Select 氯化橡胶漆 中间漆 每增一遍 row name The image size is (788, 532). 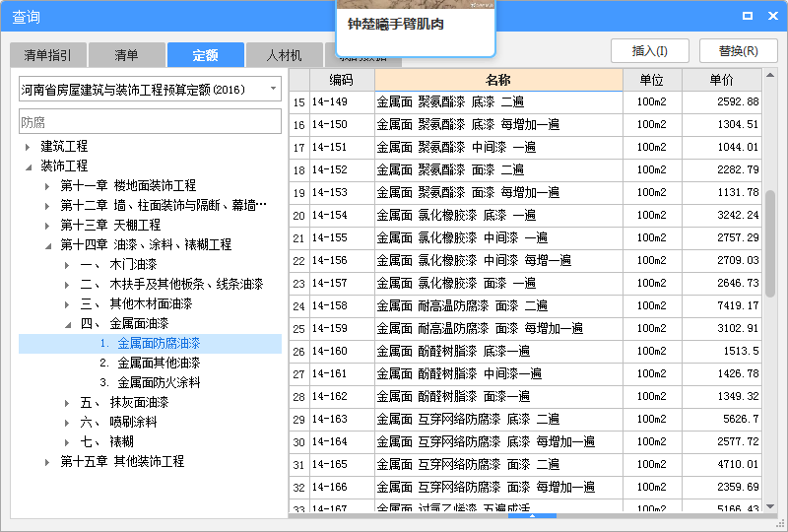pyautogui.click(x=474, y=260)
